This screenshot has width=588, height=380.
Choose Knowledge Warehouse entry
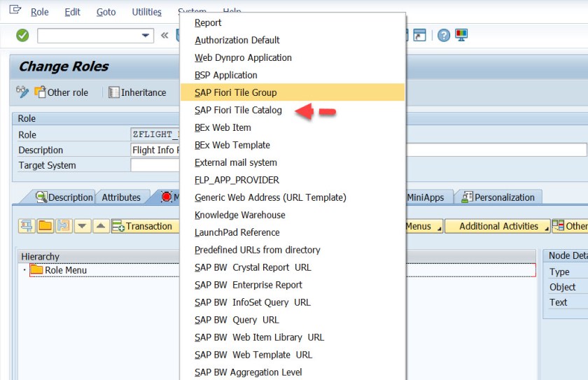pyautogui.click(x=293, y=215)
